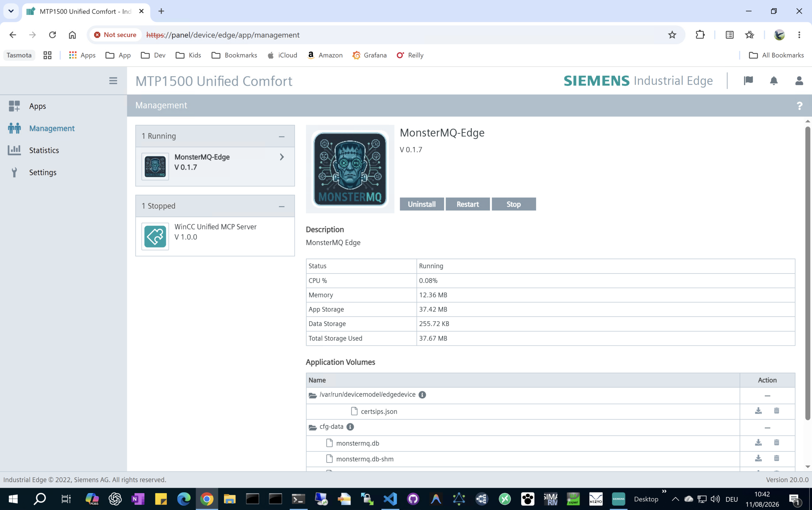Open the help question mark icon
The width and height of the screenshot is (812, 510).
[799, 106]
